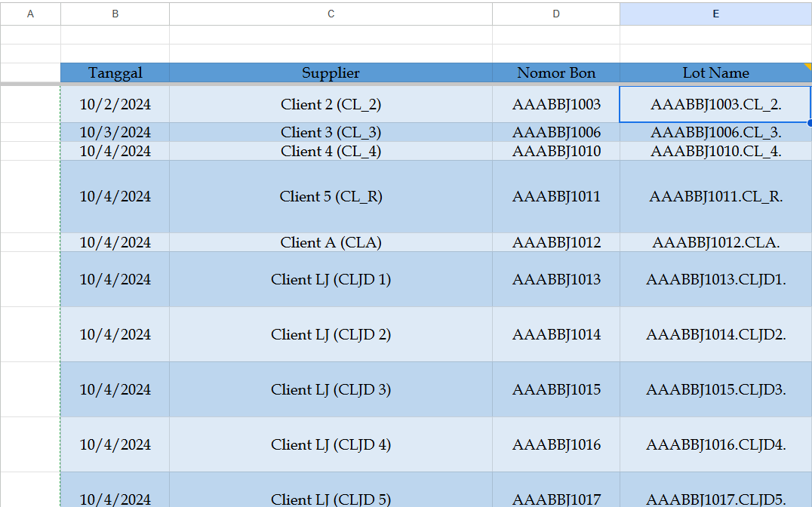Click the fill handle of selected cell
Viewport: 812px width, 507px height.
pyautogui.click(x=810, y=123)
